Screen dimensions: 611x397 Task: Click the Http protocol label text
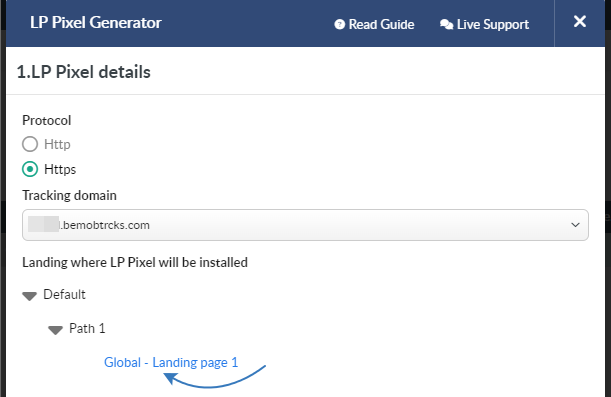[57, 144]
